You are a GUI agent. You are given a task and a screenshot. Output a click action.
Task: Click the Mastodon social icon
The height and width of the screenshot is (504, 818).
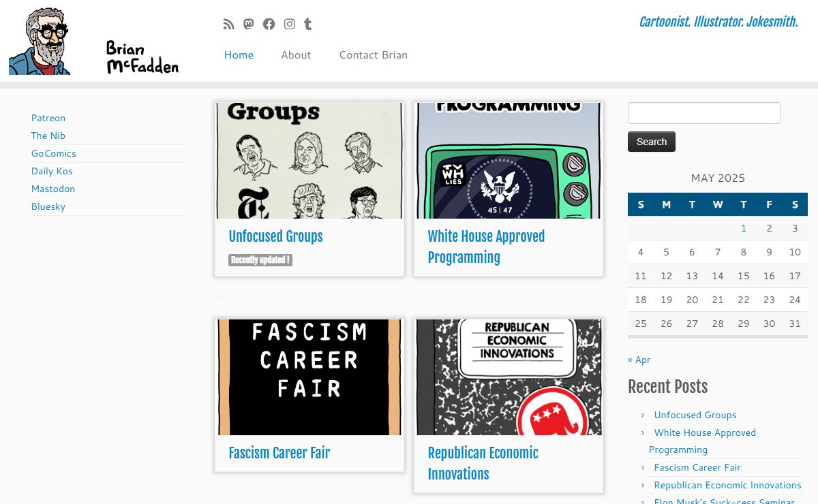coord(249,25)
